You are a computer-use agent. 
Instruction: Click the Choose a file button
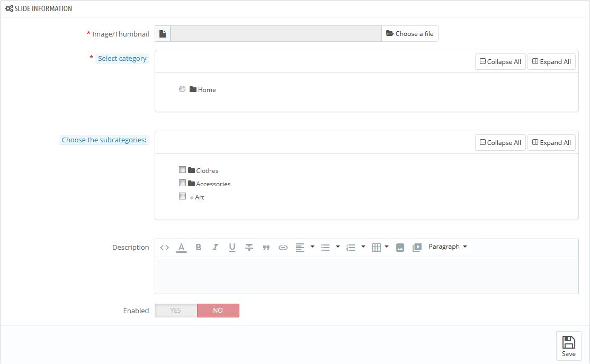click(410, 34)
